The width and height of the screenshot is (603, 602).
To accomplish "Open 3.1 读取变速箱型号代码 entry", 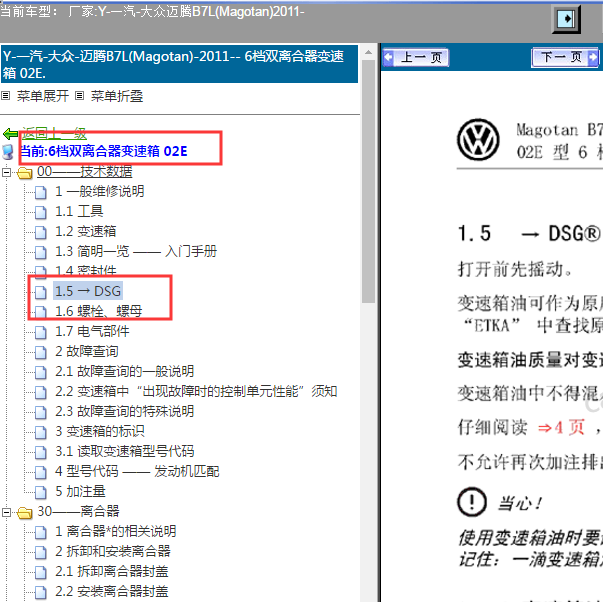I will 125,451.
